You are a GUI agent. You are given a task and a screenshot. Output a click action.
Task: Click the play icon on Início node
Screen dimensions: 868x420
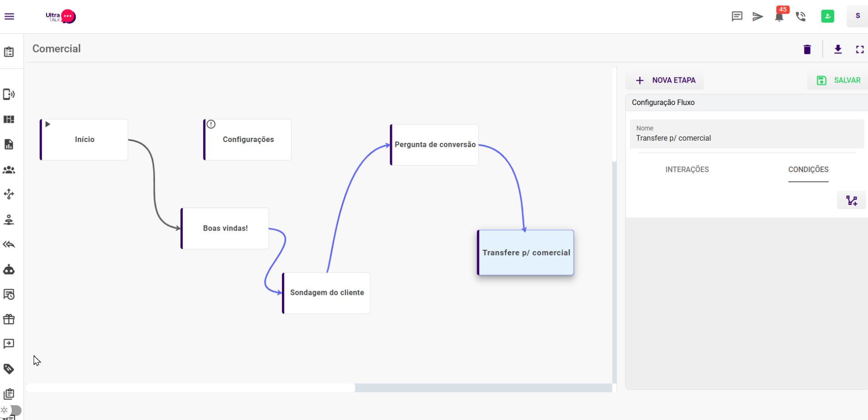(x=48, y=124)
